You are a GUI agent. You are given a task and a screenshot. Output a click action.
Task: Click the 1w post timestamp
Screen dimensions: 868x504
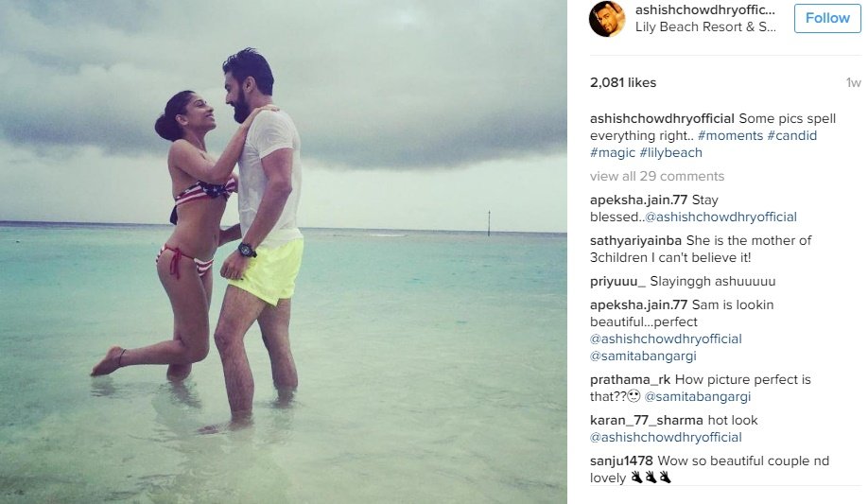pyautogui.click(x=853, y=83)
